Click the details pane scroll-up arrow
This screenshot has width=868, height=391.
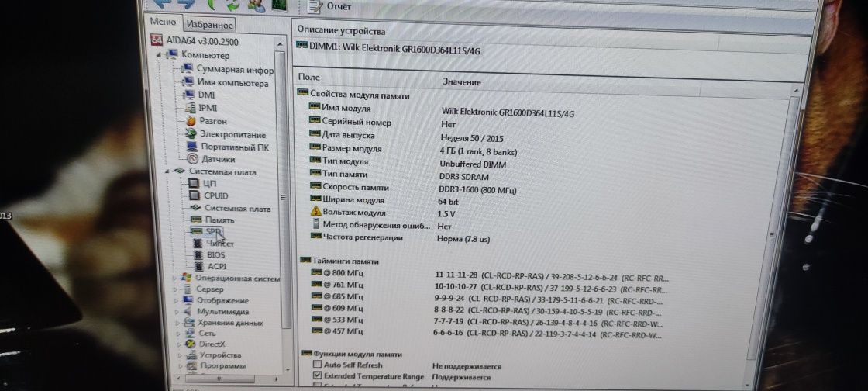click(x=796, y=90)
